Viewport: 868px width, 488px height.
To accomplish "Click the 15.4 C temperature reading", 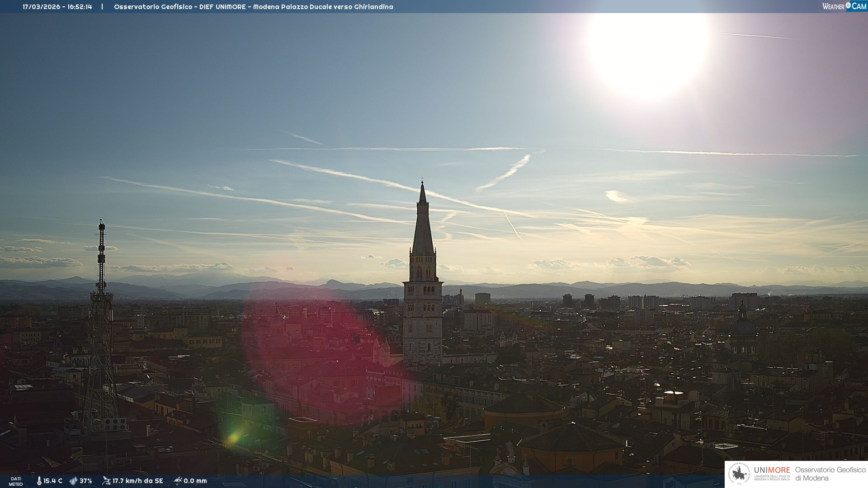I will pyautogui.click(x=53, y=481).
